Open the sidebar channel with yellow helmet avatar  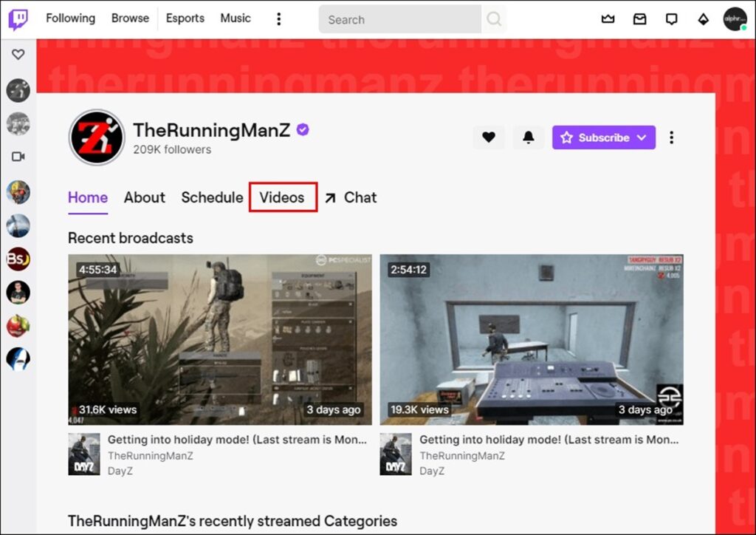[18, 192]
